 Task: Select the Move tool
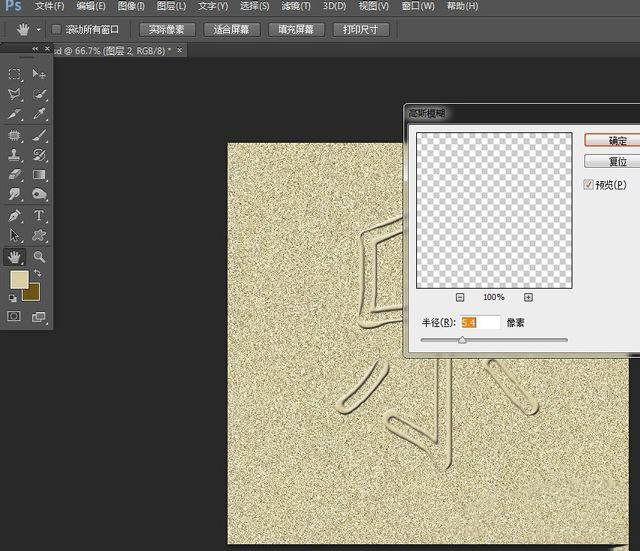coord(40,74)
